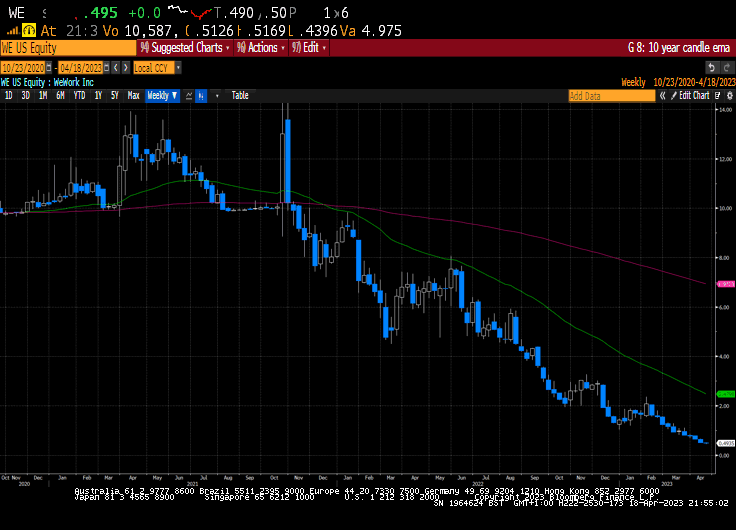Click the Edit Chart button
This screenshot has width=736, height=530.
pyautogui.click(x=691, y=96)
